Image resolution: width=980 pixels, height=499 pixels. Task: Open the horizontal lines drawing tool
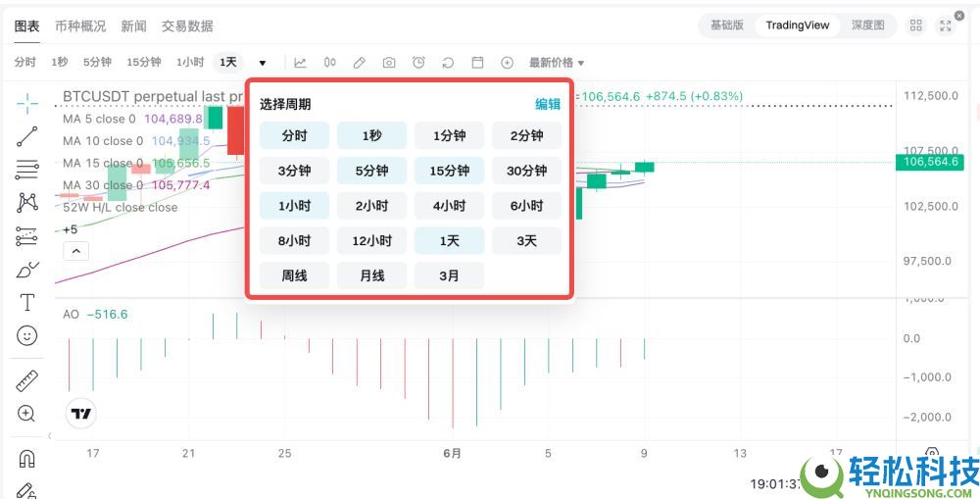coord(26,169)
